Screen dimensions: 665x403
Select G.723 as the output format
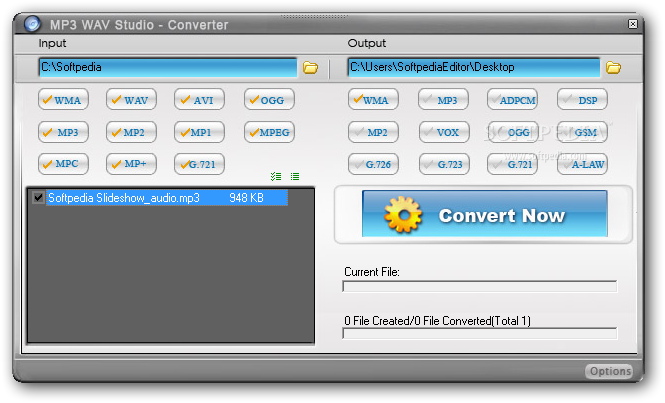click(x=444, y=164)
